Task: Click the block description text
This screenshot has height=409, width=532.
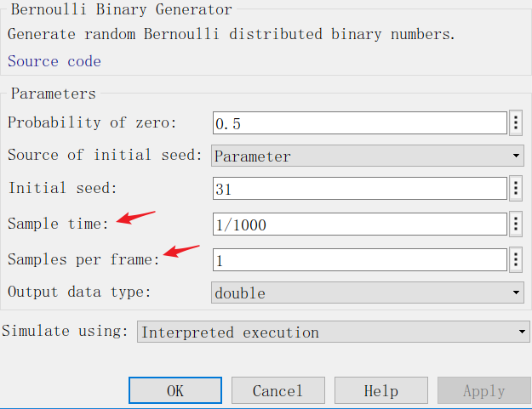Action: [x=231, y=34]
